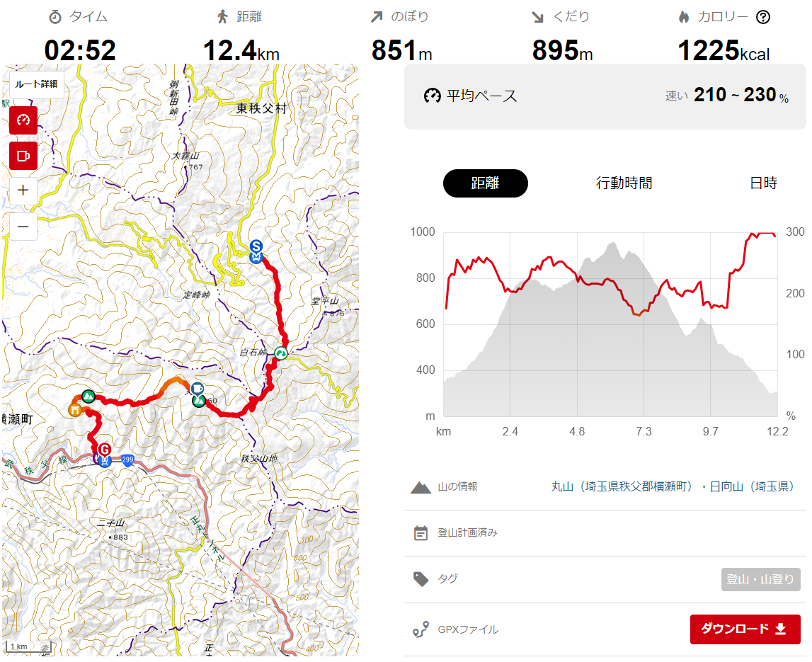Select the 距離 distance chart tab
The image size is (812, 662).
[x=485, y=183]
